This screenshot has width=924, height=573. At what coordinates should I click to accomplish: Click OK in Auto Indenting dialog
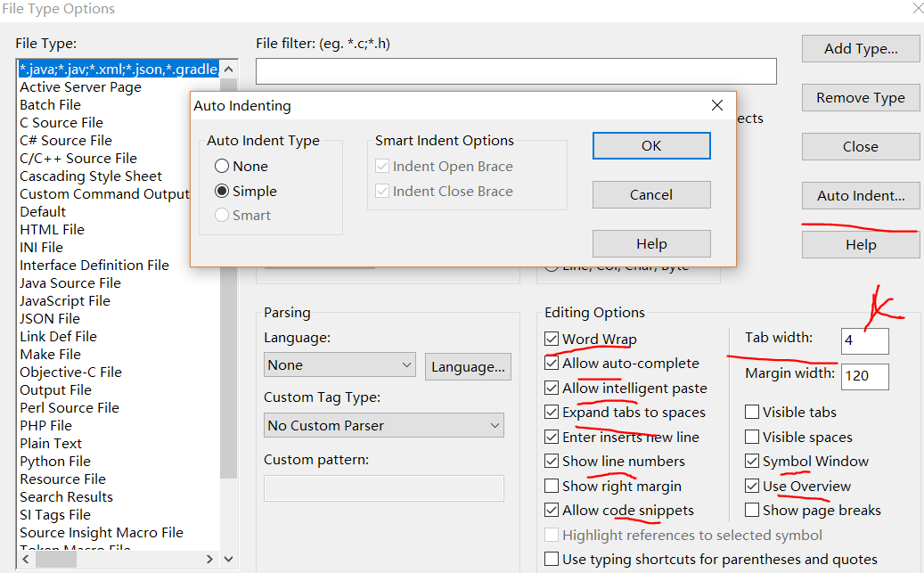coord(651,146)
